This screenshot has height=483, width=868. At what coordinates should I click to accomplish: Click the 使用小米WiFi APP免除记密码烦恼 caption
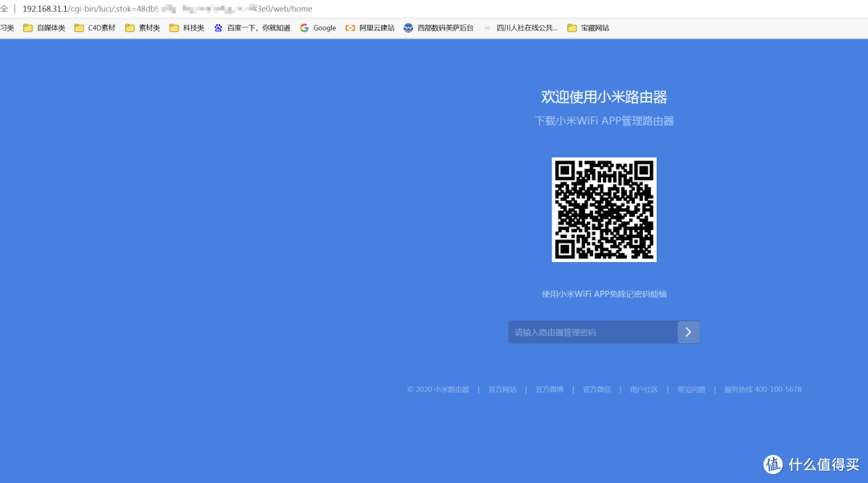pos(604,294)
